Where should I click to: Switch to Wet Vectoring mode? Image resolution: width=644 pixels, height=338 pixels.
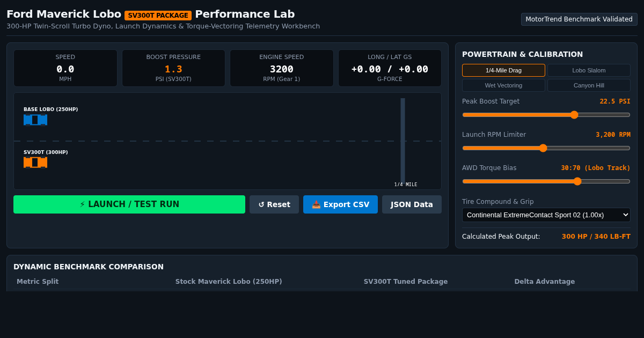pos(503,85)
